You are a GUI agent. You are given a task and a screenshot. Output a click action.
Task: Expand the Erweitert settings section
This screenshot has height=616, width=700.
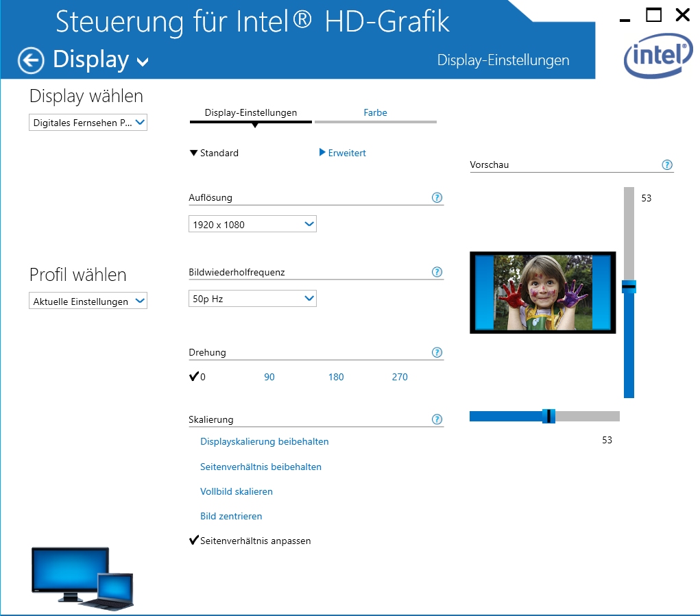pyautogui.click(x=343, y=153)
